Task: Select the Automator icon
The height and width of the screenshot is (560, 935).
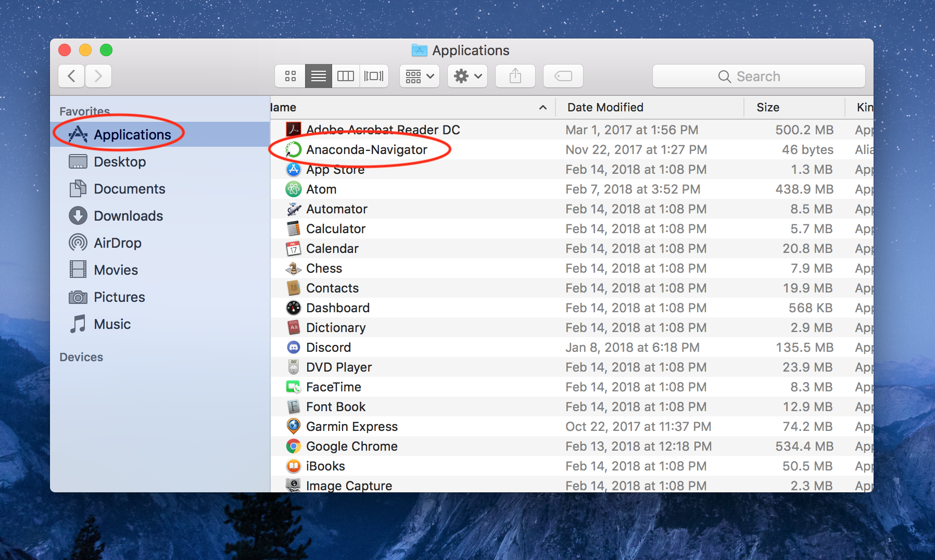Action: click(294, 209)
